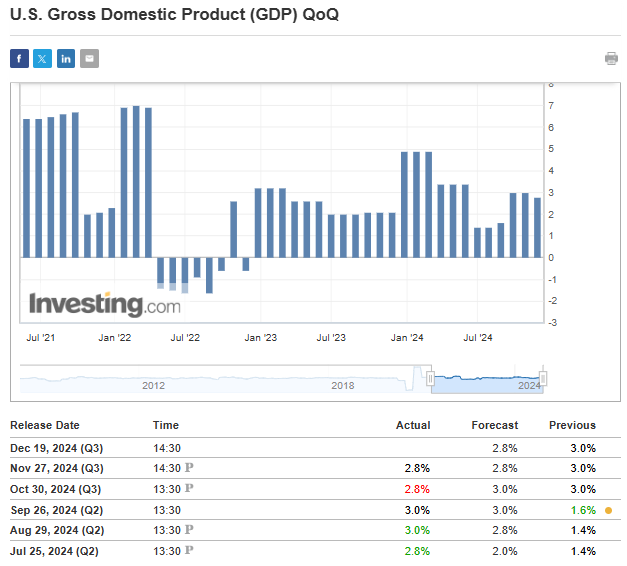Screen dimensions: 627x566
Task: Select the Forecast column header
Action: [x=495, y=425]
